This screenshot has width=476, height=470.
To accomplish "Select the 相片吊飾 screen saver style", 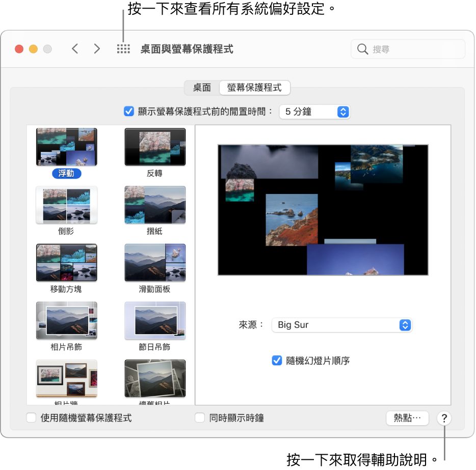I will [66, 320].
